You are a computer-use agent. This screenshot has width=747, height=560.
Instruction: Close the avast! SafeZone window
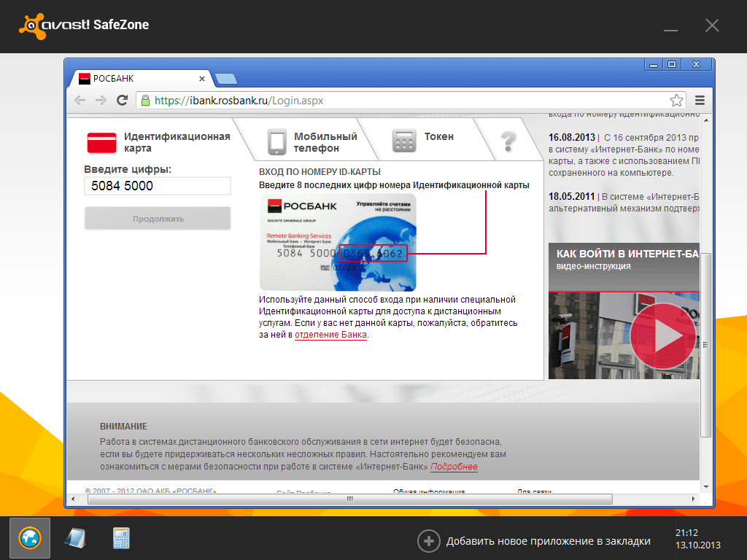[x=712, y=26]
